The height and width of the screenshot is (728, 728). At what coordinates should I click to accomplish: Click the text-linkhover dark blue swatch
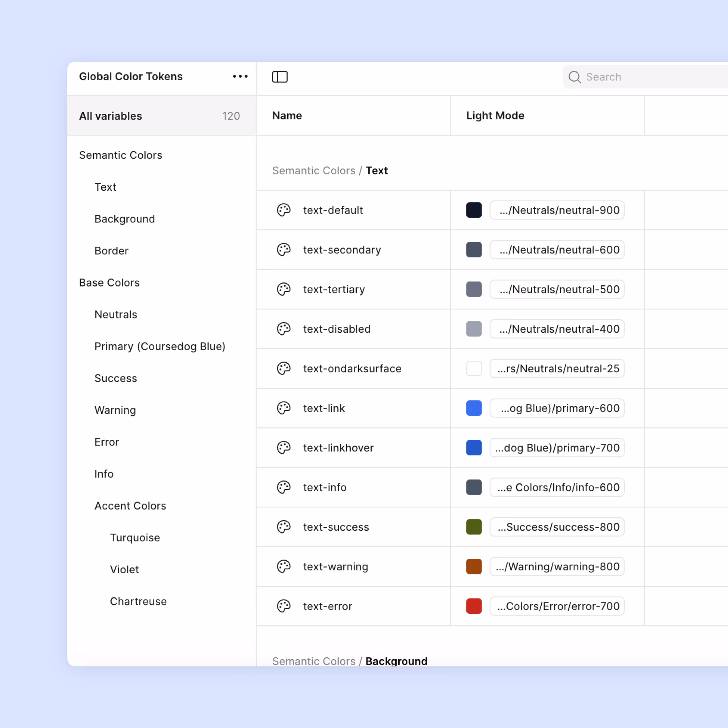point(474,448)
